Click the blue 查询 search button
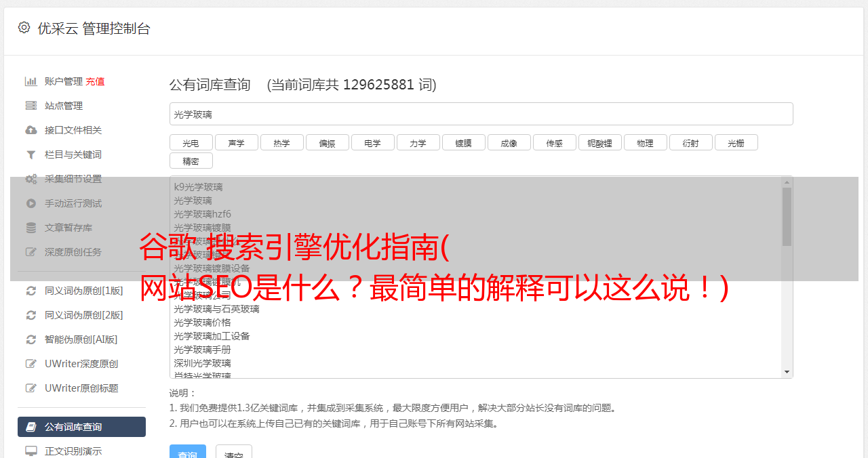 coord(187,453)
